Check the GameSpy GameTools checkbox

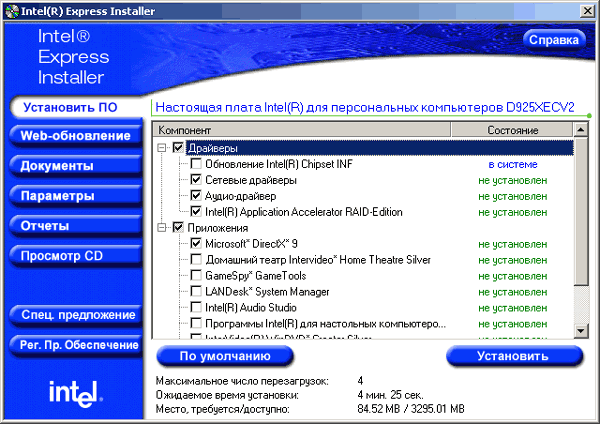(x=196, y=276)
